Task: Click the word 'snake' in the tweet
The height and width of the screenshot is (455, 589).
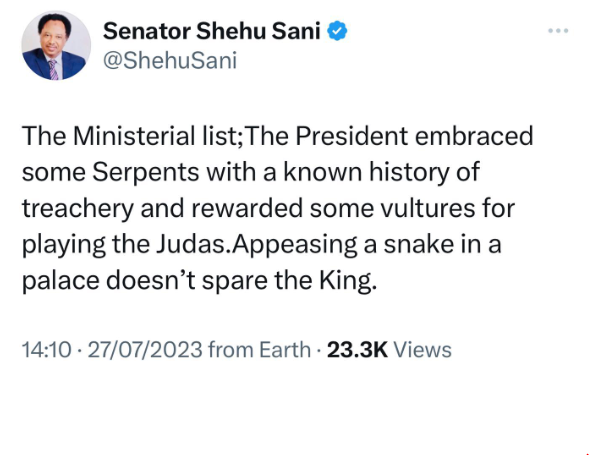Action: point(420,244)
